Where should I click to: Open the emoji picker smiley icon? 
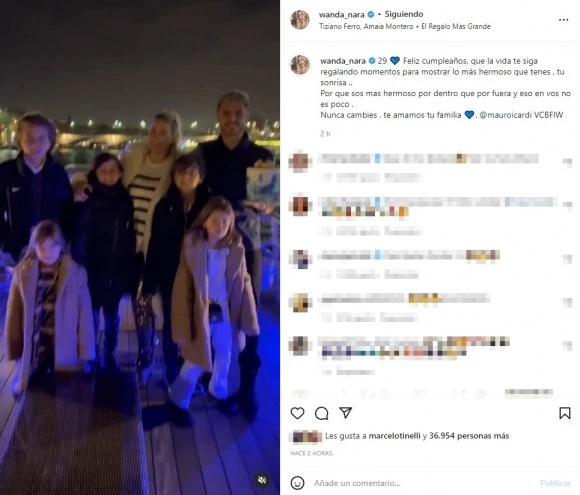pos(297,483)
